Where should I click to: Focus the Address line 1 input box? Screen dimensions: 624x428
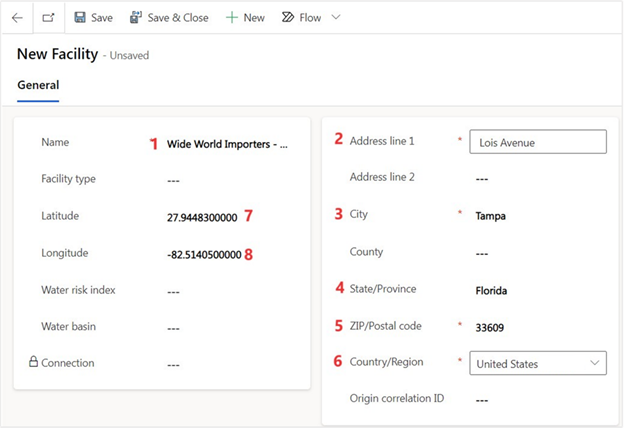coord(538,142)
